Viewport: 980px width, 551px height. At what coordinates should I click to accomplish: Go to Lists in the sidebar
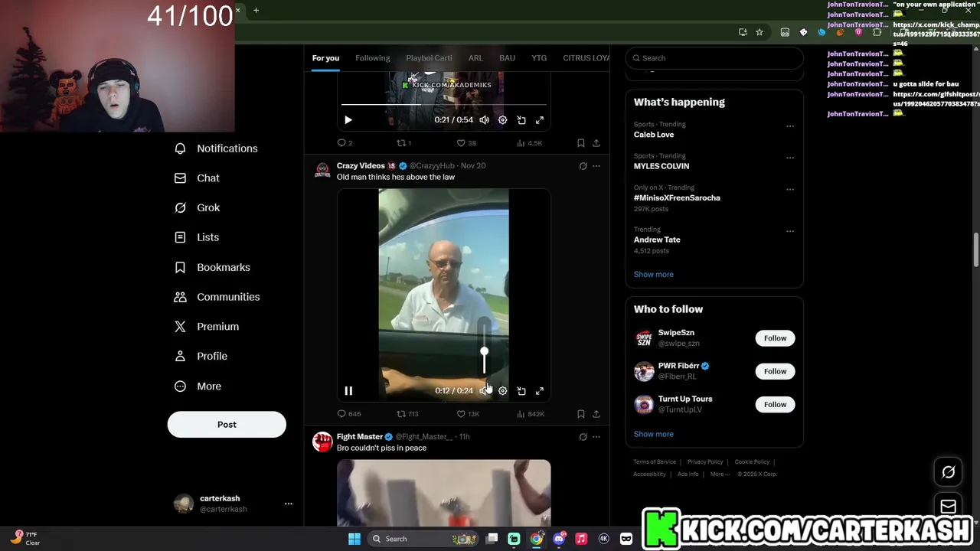(198, 237)
